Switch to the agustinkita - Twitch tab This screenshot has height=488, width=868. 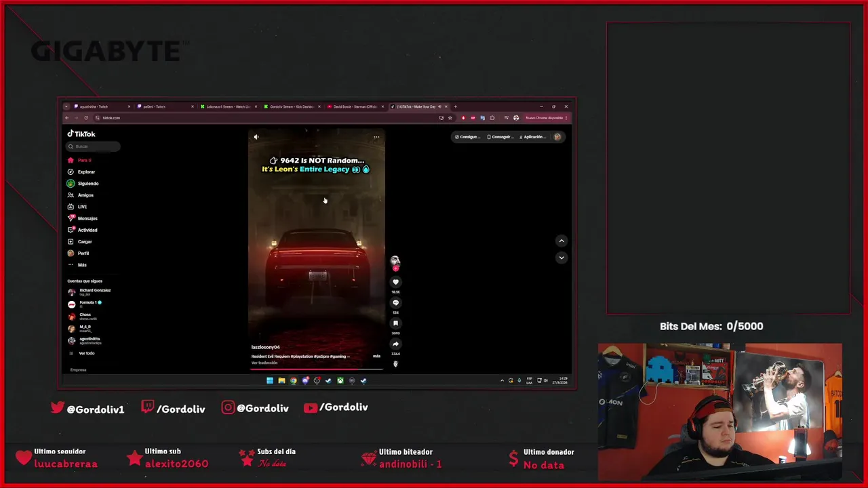coord(102,106)
